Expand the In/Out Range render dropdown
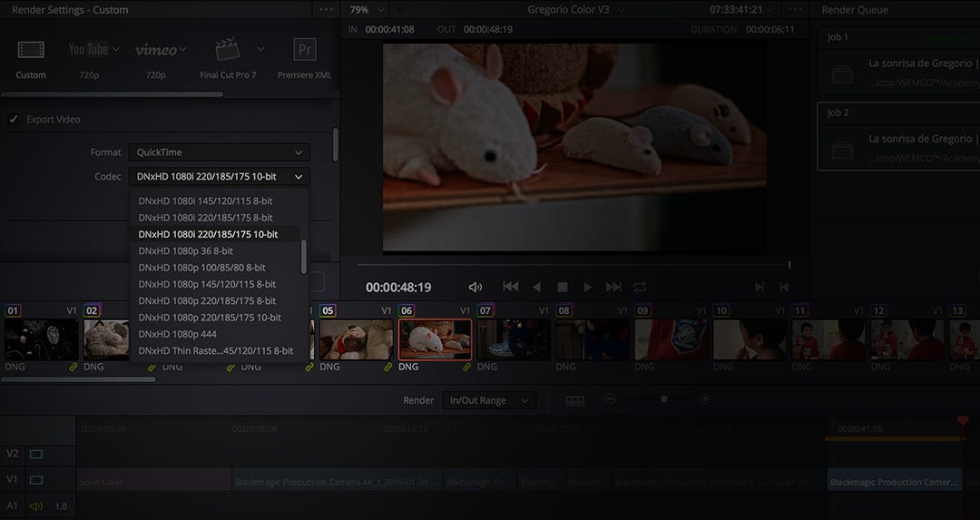 (x=489, y=400)
